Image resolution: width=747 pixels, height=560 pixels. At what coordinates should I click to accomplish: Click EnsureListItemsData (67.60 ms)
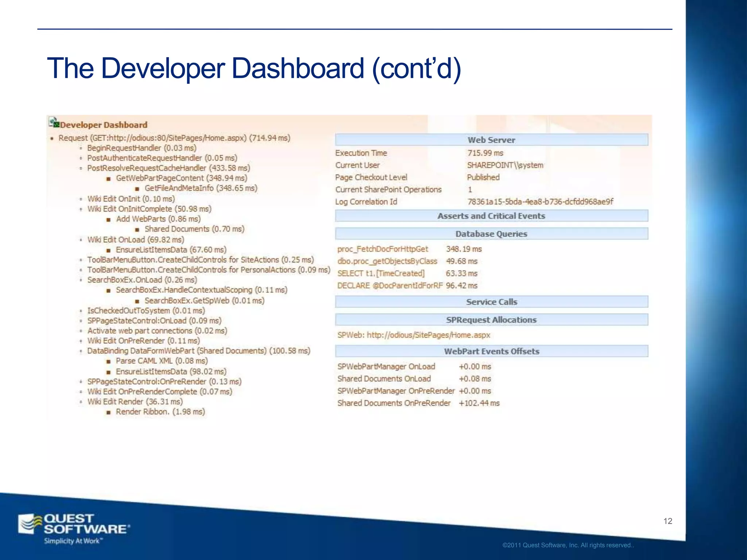point(171,250)
